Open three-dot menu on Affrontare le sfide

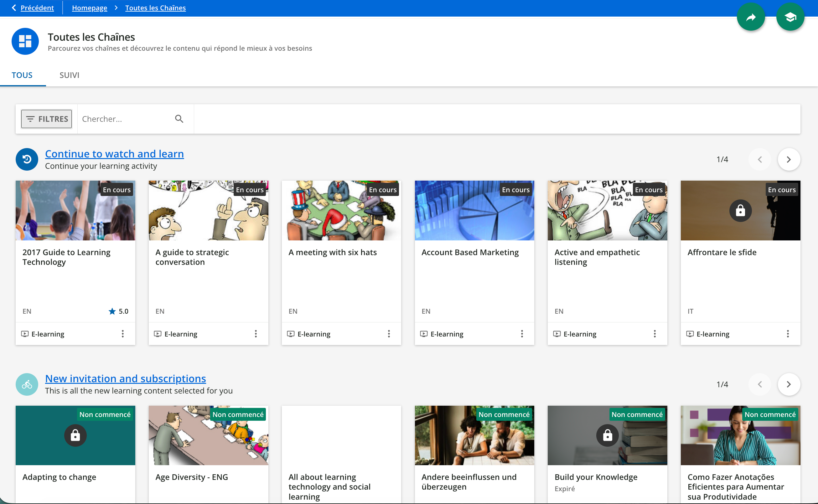pos(788,334)
